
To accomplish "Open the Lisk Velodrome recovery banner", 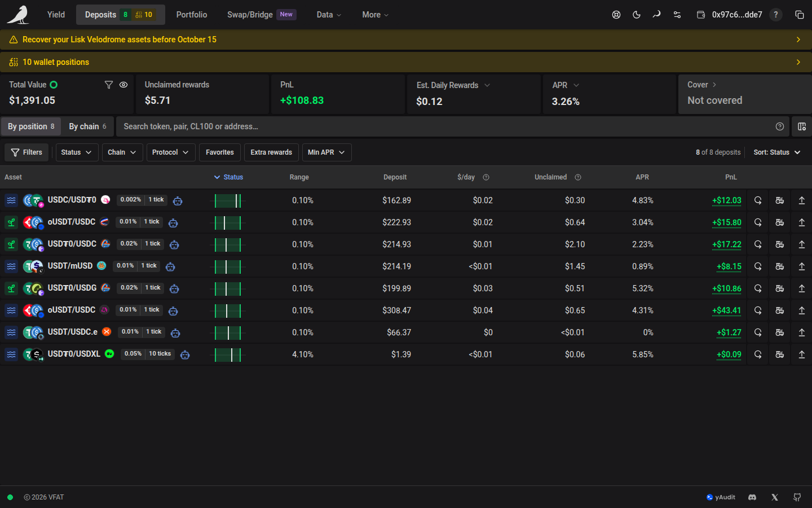I will pos(406,40).
